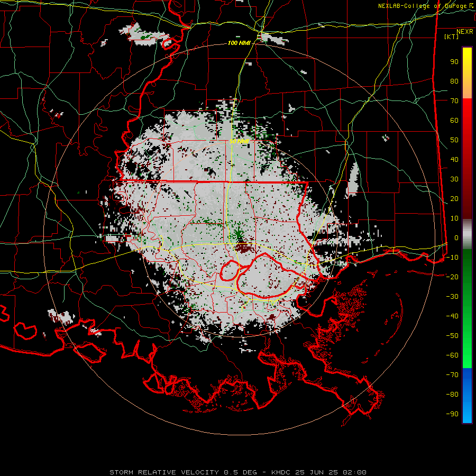Click the "100 NMI" range ring label

tap(239, 43)
